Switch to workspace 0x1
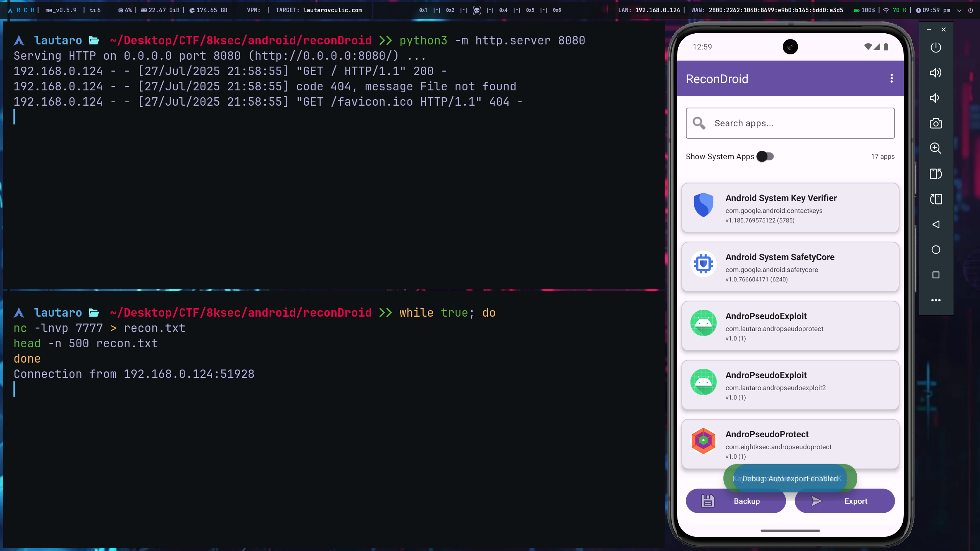The height and width of the screenshot is (551, 980). pyautogui.click(x=423, y=10)
